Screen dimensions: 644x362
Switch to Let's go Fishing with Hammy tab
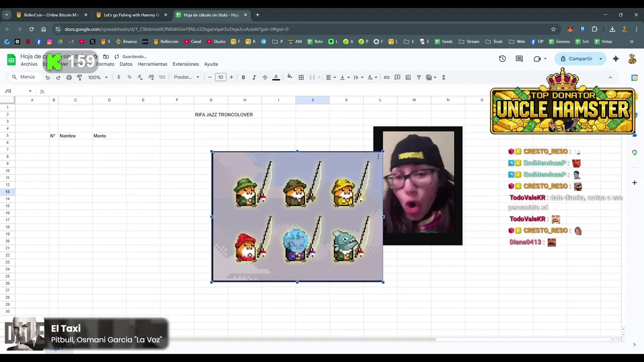131,15
